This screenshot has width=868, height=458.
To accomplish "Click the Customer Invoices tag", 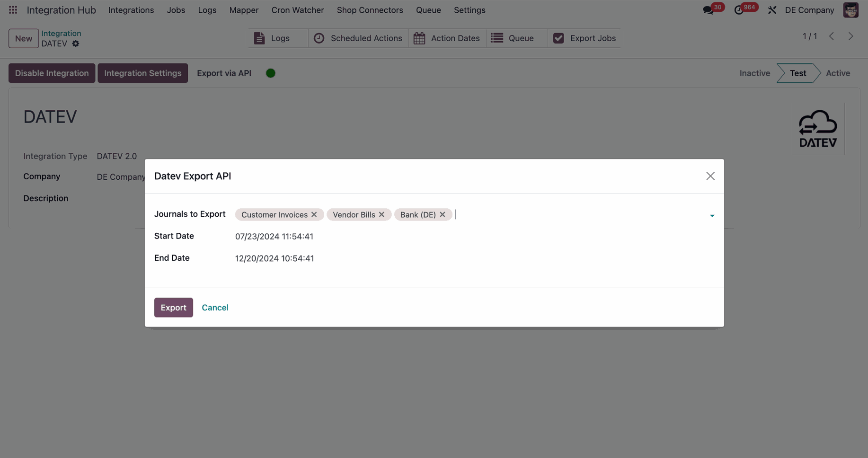I will pyautogui.click(x=275, y=215).
